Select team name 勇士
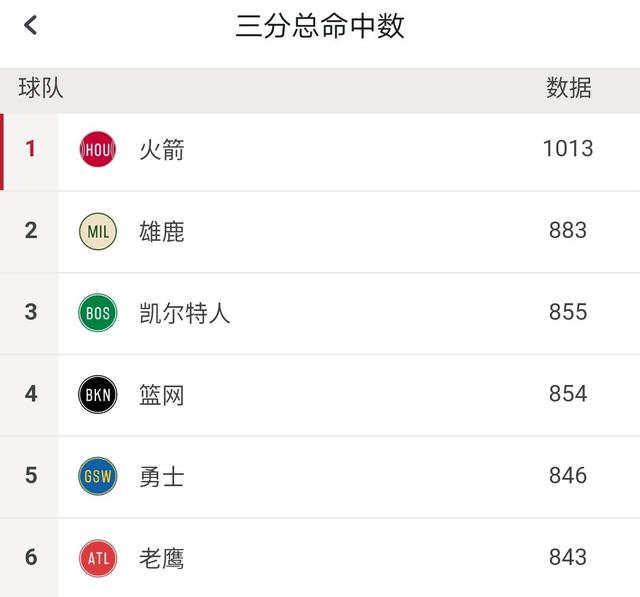The image size is (640, 597). click(x=162, y=477)
